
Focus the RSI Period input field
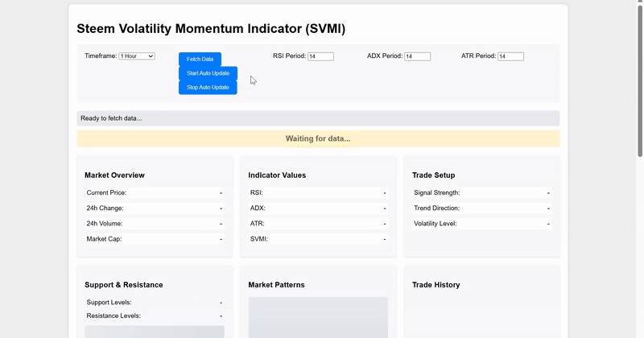click(320, 56)
